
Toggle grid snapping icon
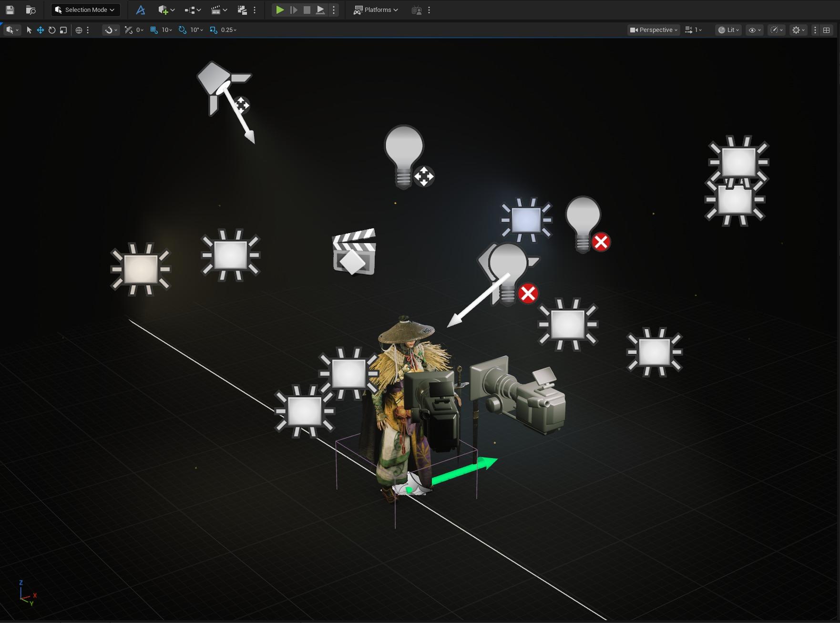pyautogui.click(x=154, y=30)
